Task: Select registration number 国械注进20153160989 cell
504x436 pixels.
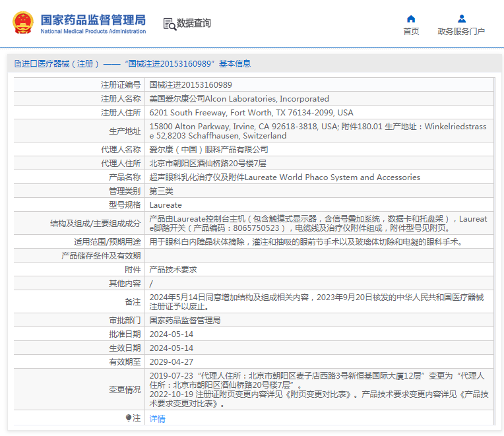Action: coord(191,85)
